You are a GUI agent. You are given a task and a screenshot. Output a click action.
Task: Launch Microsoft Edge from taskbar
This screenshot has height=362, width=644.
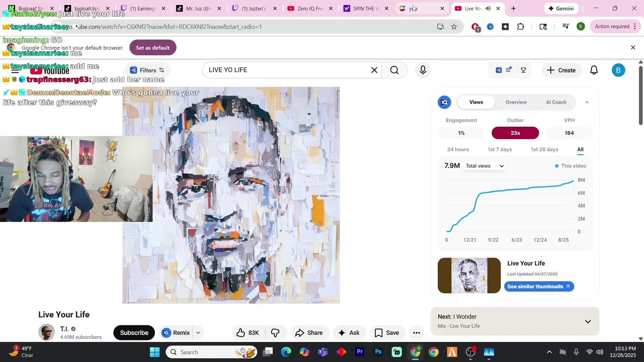286,352
